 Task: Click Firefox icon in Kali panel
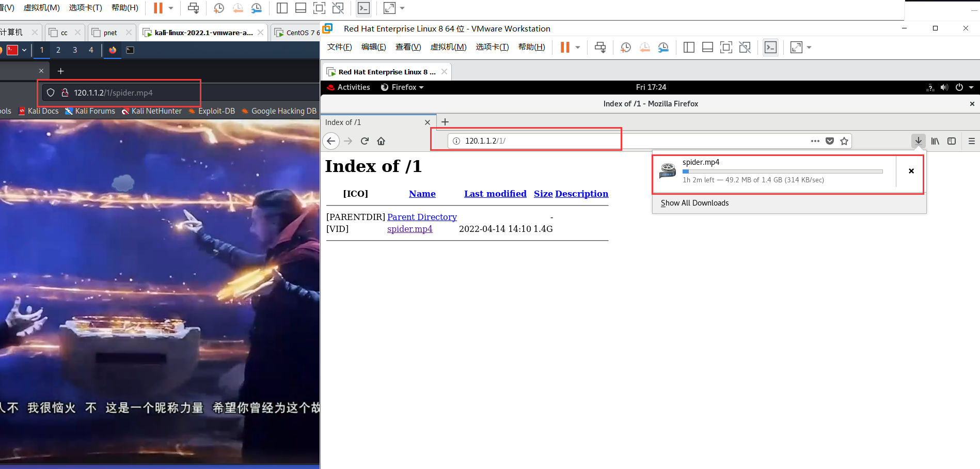pos(113,50)
